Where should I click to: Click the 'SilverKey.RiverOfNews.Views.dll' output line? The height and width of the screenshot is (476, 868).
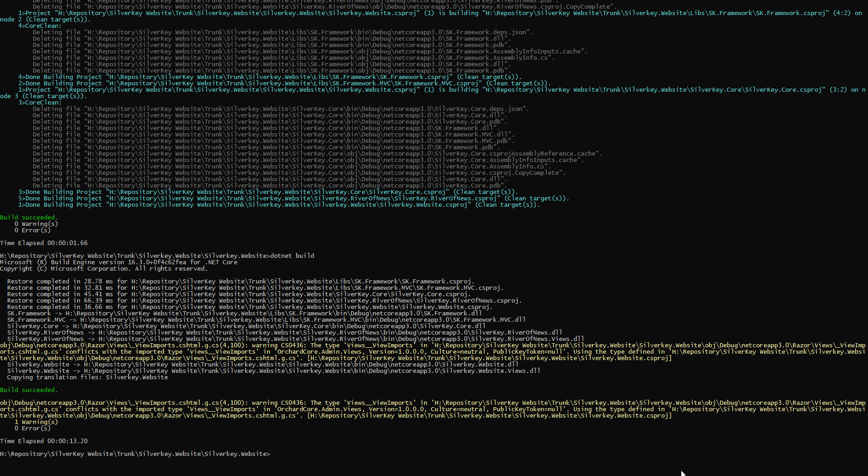coord(296,339)
